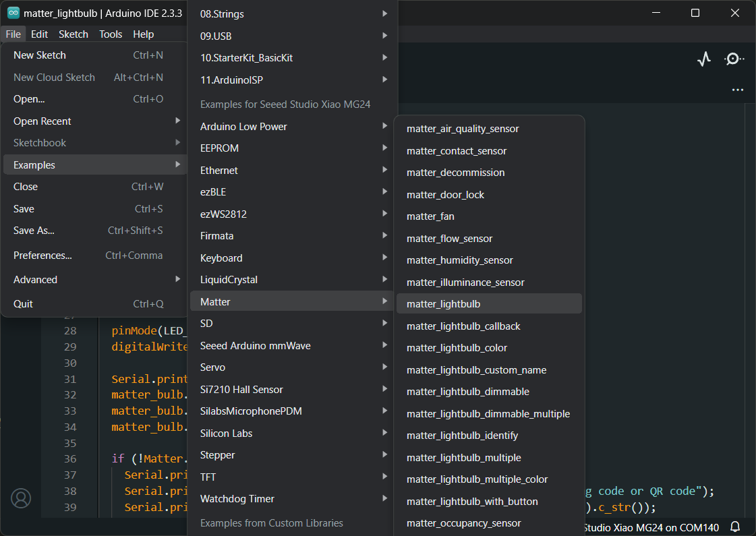Choose New Sketch from File menu
756x536 pixels.
(x=95, y=55)
